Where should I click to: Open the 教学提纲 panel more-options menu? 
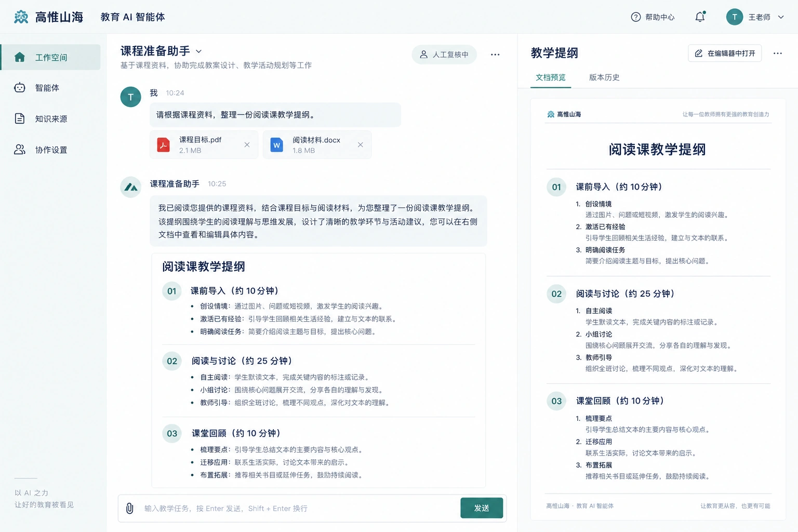(777, 53)
